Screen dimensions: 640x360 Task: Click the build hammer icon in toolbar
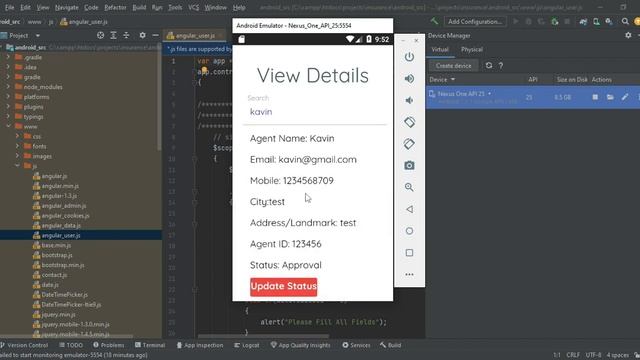[x=434, y=21]
